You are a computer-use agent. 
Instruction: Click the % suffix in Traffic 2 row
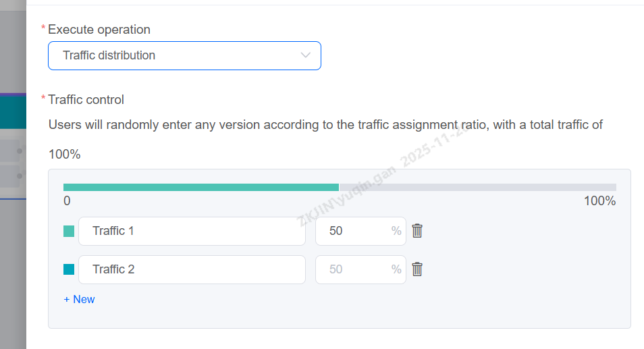396,269
